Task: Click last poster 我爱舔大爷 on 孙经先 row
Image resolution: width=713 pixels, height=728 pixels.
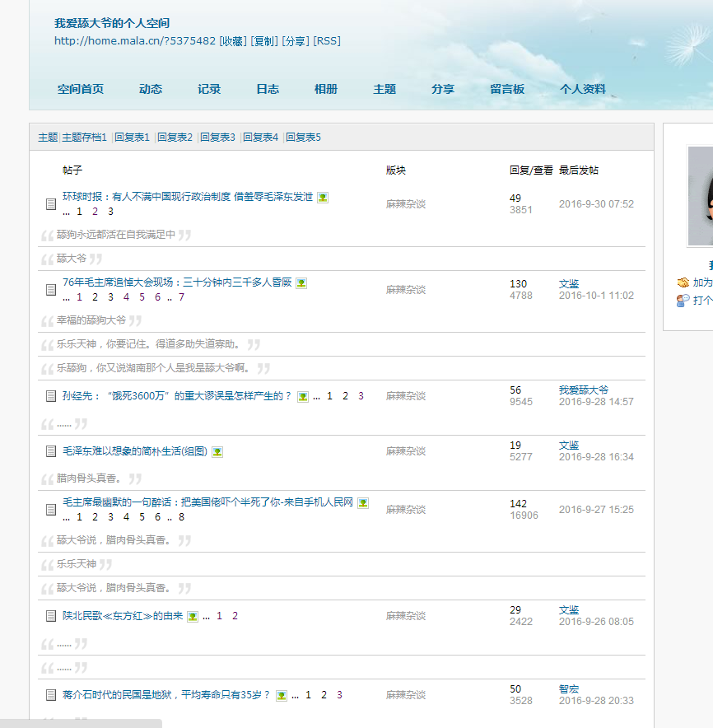Action: 584,390
